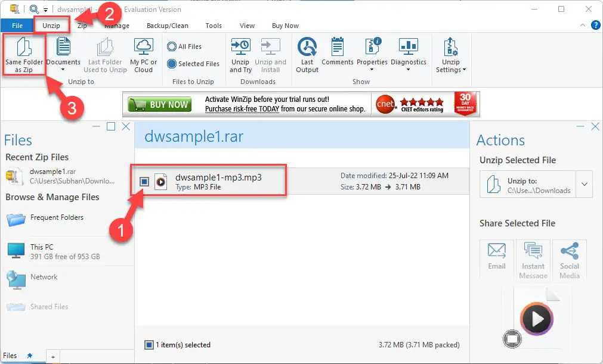Click the green BUY NOW button
The image size is (603, 364).
(160, 104)
